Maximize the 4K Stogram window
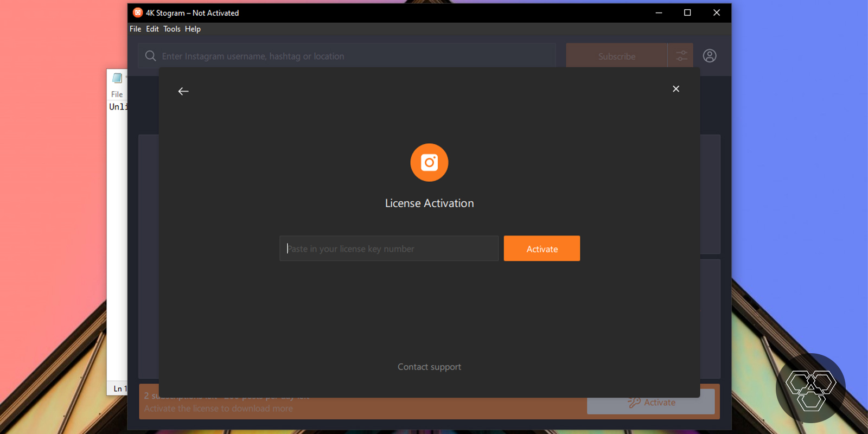This screenshot has height=434, width=868. (x=687, y=12)
